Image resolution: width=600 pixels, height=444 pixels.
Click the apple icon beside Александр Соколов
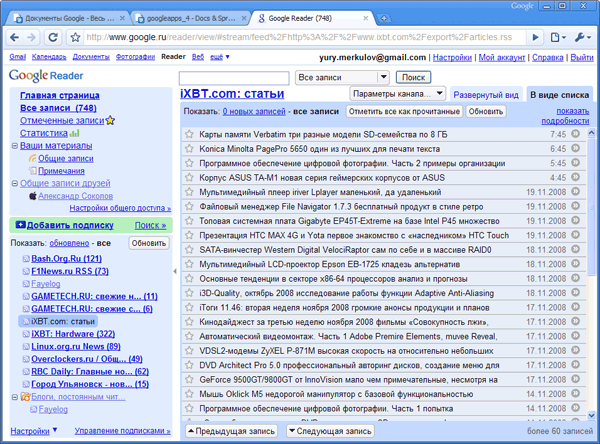pos(33,196)
